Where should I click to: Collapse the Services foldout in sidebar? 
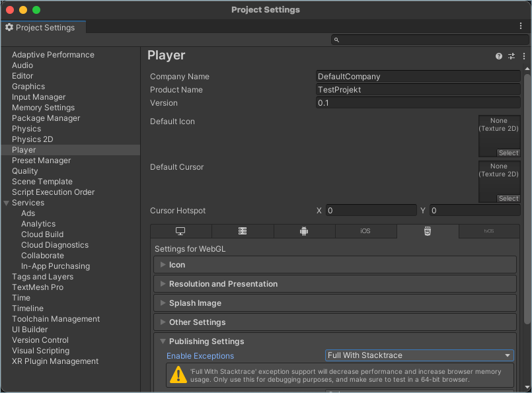[x=7, y=202]
